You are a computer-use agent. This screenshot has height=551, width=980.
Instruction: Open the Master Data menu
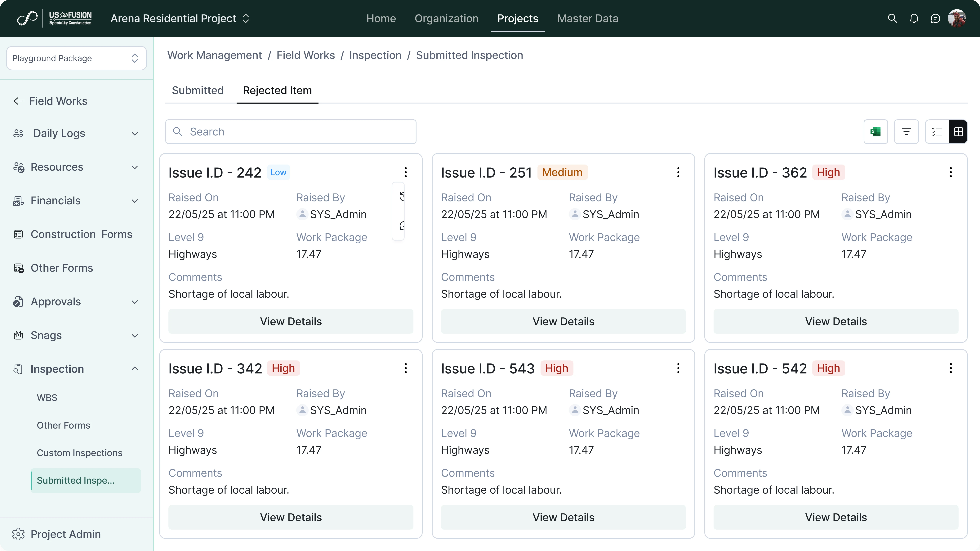coord(588,18)
